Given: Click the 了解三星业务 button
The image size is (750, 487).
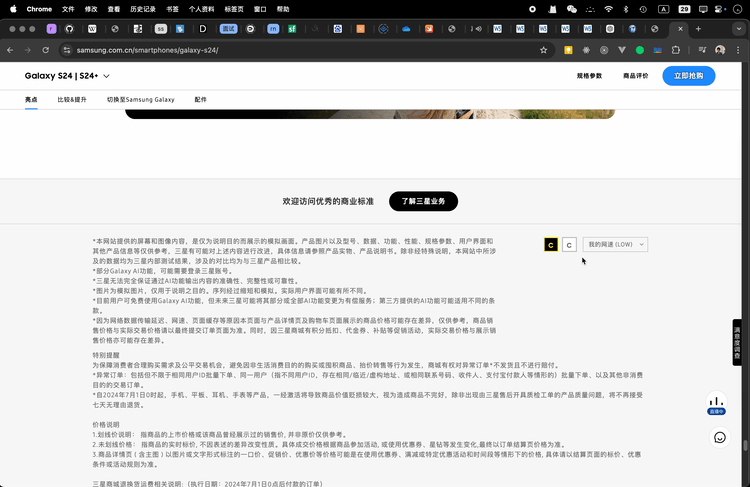Looking at the screenshot, I should [423, 201].
